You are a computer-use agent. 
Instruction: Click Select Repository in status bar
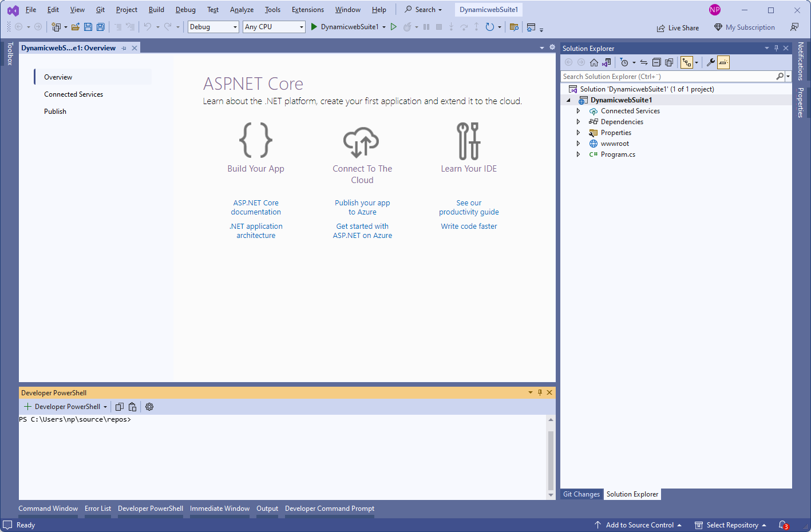730,525
